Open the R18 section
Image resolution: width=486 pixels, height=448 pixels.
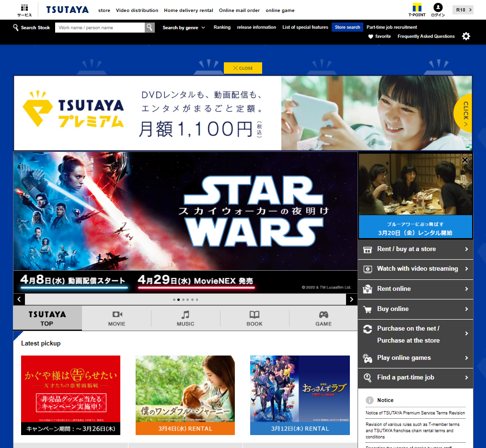point(463,10)
